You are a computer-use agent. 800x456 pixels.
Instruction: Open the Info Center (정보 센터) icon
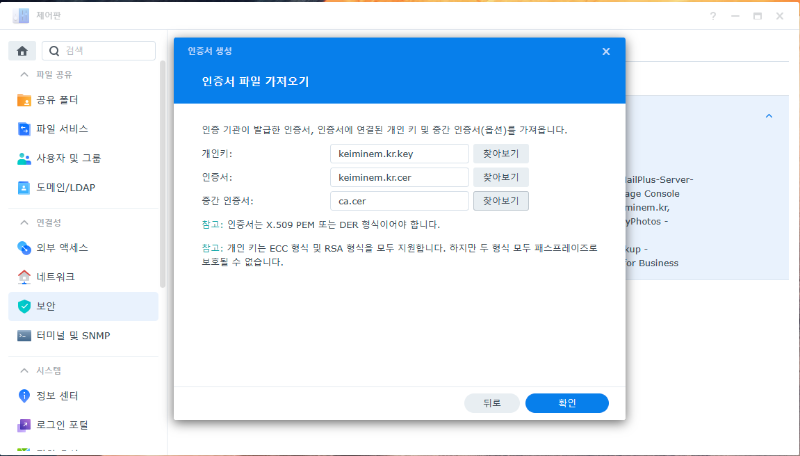pos(25,395)
